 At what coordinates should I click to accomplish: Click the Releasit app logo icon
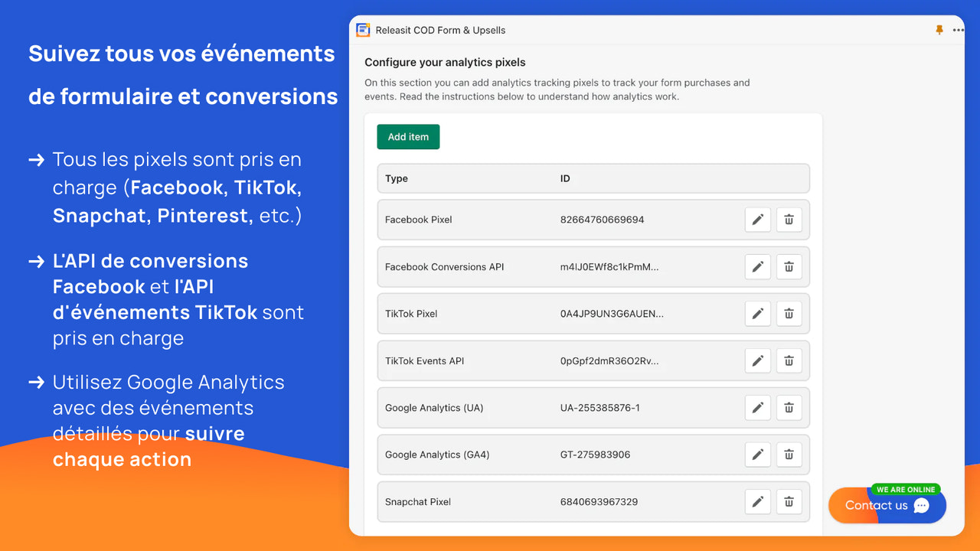[x=363, y=30]
